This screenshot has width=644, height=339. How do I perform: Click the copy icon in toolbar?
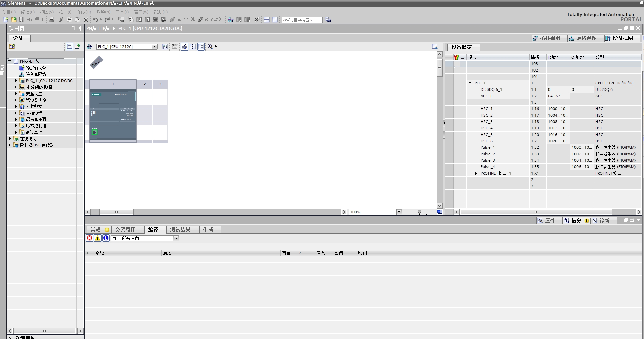(x=69, y=20)
